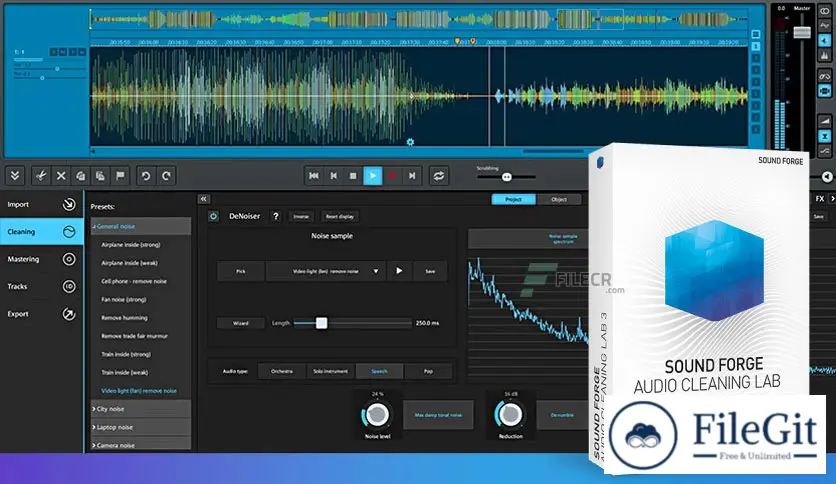Click the delete X toolbar icon
Image resolution: width=836 pixels, height=484 pixels.
point(61,175)
